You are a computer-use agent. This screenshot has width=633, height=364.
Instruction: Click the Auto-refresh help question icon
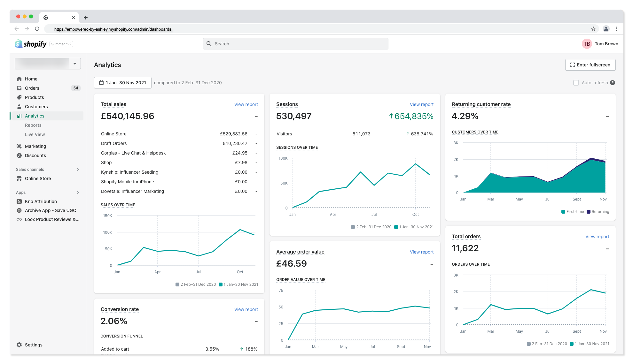click(x=613, y=83)
